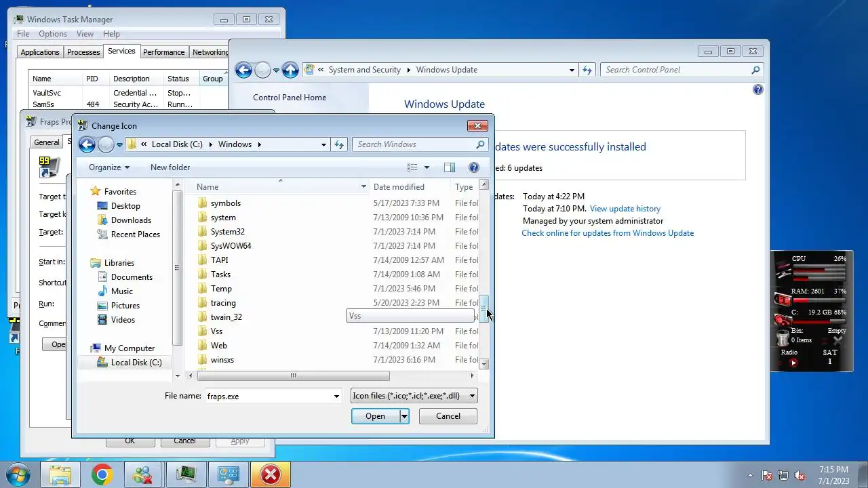Expand Control Panel address bar dropdown
Image resolution: width=868 pixels, height=488 pixels.
pyautogui.click(x=572, y=70)
